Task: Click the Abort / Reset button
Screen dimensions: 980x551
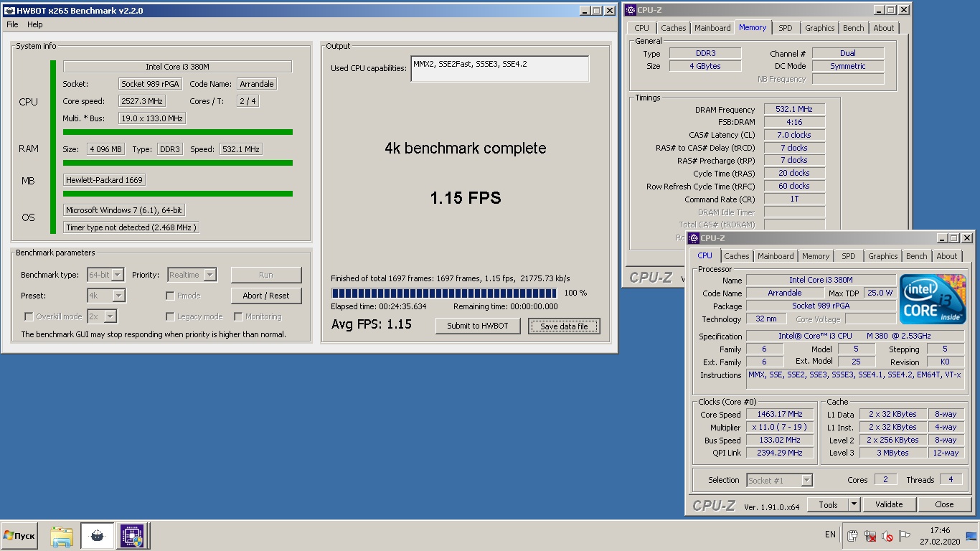Action: coord(266,296)
